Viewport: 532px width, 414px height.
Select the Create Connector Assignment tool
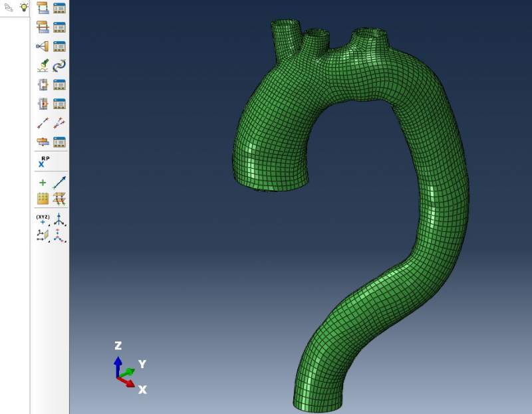[43, 104]
